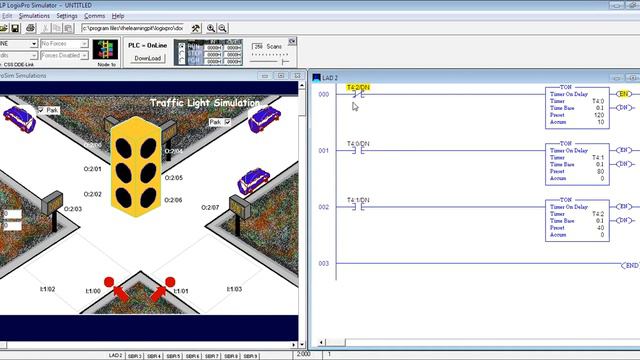The width and height of the screenshot is (640, 360).
Task: Click rung number 002
Action: point(324,207)
